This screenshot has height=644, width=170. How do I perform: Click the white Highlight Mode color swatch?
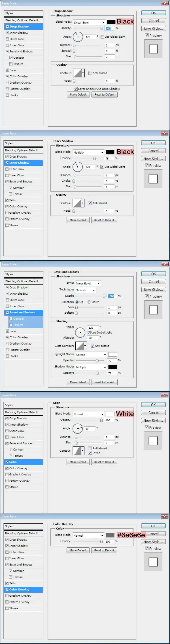pyautogui.click(x=112, y=354)
